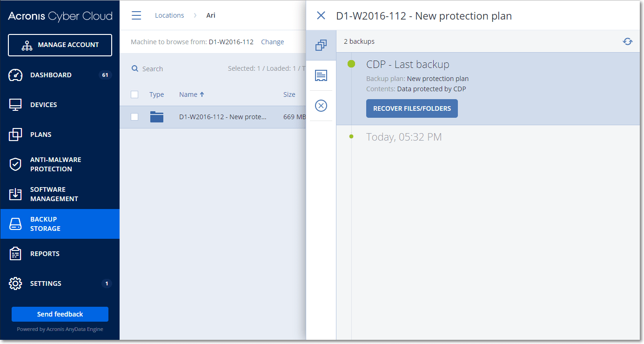Click the Change link for browse machine
The width and height of the screenshot is (644, 344).
click(272, 41)
